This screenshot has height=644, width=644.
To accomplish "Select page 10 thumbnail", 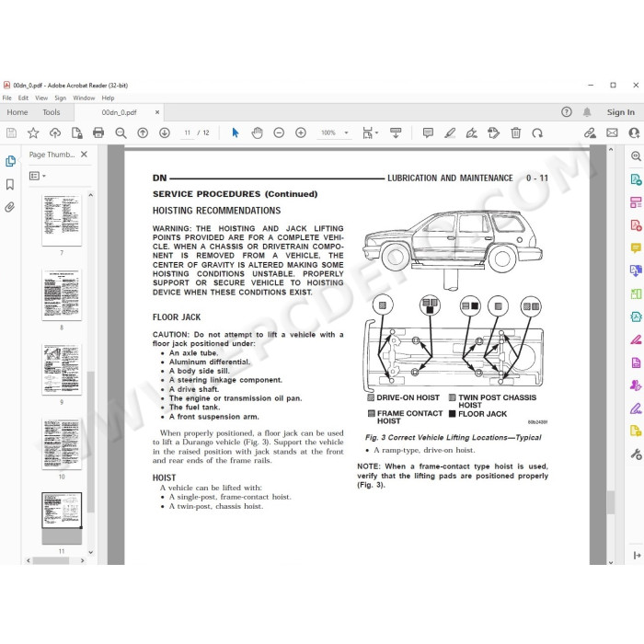I will click(x=62, y=444).
